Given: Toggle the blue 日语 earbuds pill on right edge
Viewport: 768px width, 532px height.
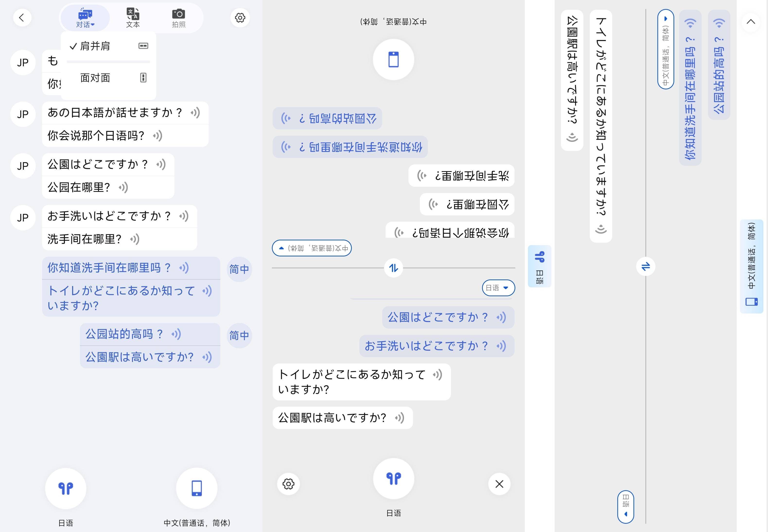Looking at the screenshot, I should point(539,266).
